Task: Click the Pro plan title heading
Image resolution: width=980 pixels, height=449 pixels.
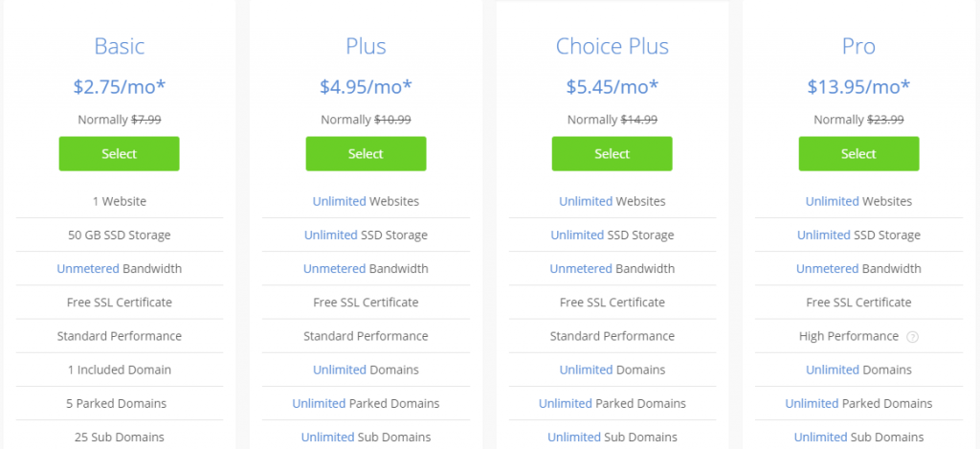Action: pos(858,46)
